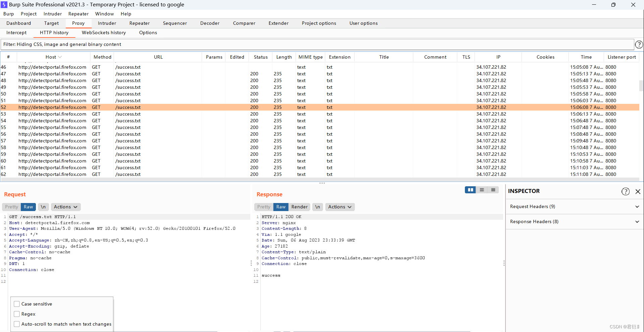Select history row number 52
644x332 pixels.
(x=320, y=107)
